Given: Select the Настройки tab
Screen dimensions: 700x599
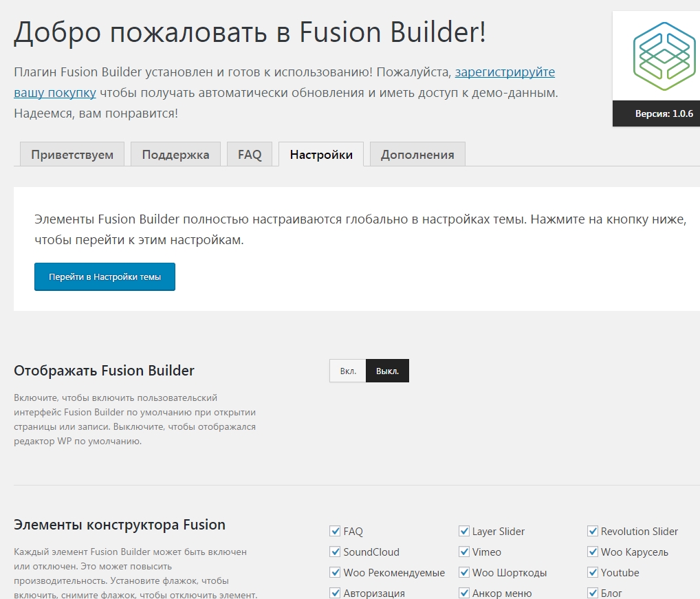Looking at the screenshot, I should pyautogui.click(x=321, y=155).
